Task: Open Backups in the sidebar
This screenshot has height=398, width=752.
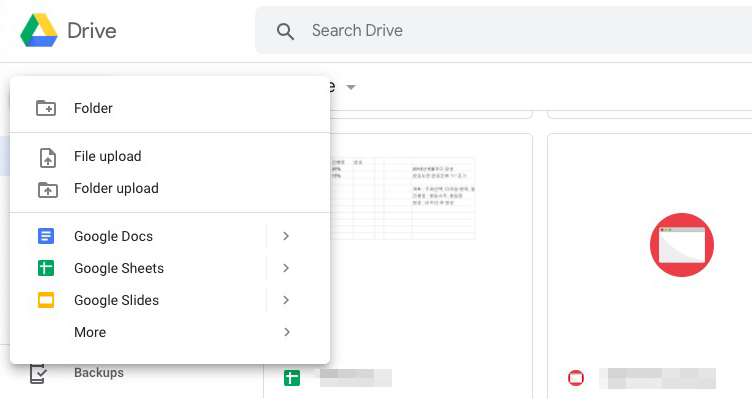Action: coord(99,373)
